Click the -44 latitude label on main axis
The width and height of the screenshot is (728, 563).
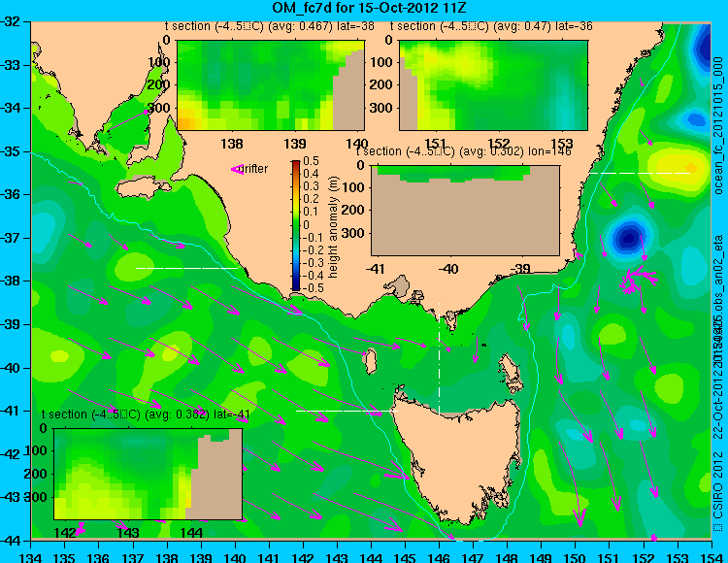tap(11, 541)
